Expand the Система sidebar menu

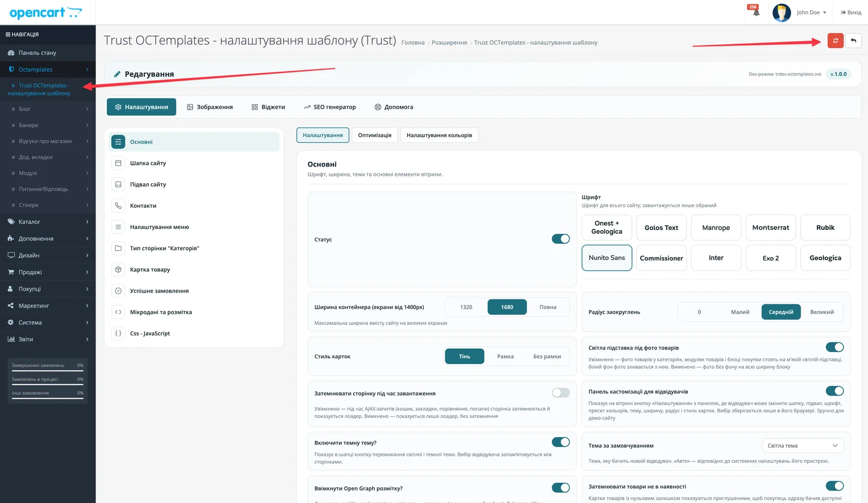(48, 323)
